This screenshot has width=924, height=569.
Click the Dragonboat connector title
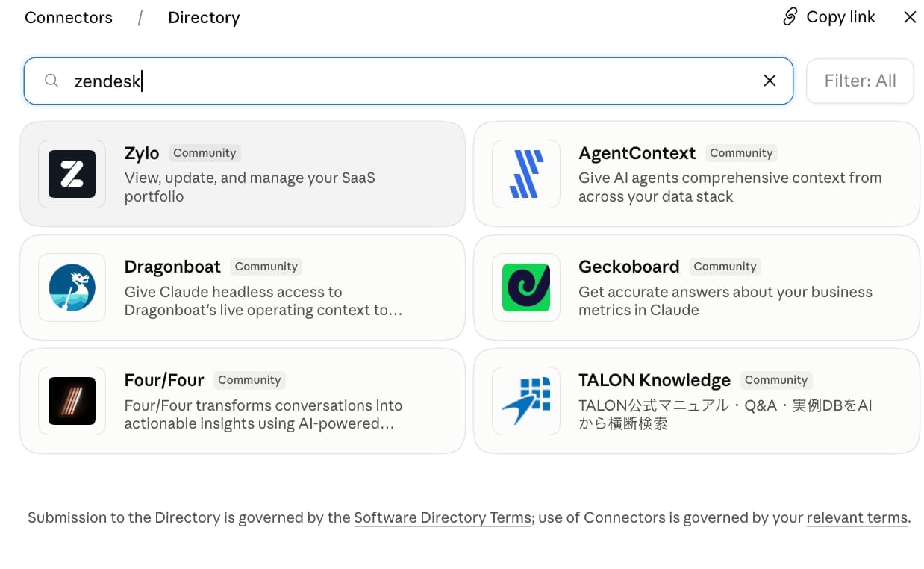172,267
